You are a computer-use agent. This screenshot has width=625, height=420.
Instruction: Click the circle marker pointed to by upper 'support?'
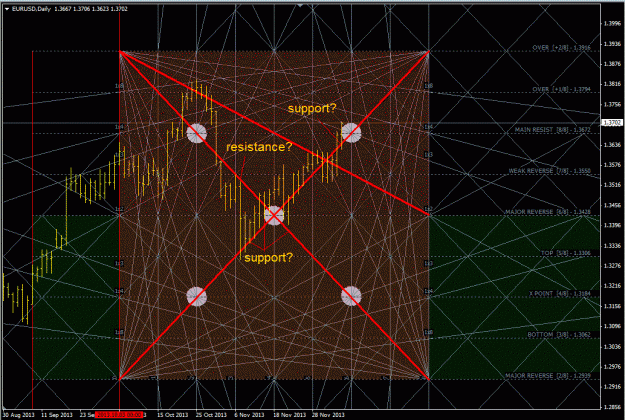(x=351, y=133)
